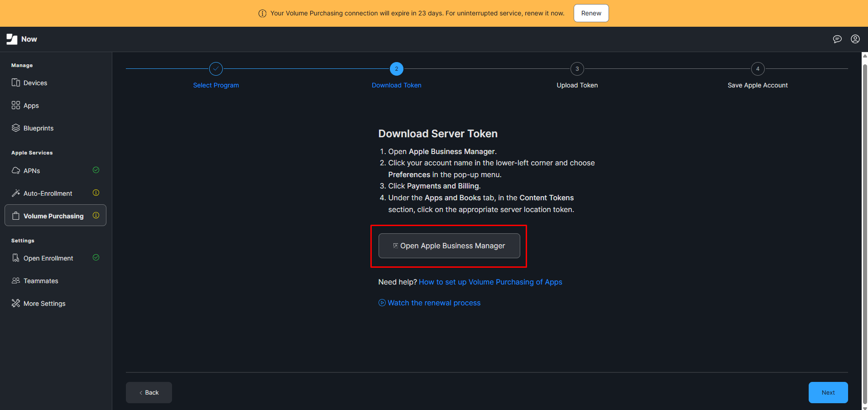Click the More Settings tools icon
The width and height of the screenshot is (868, 410).
click(16, 303)
